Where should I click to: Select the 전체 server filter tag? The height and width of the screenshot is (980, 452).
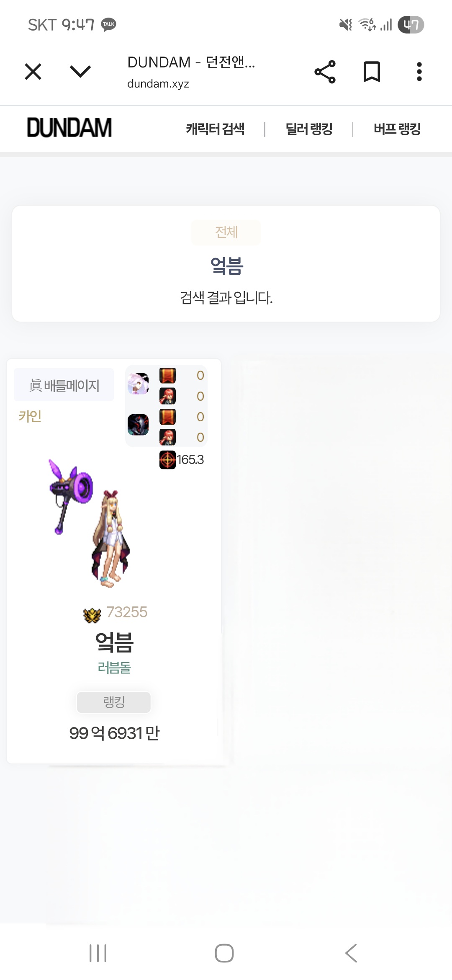pyautogui.click(x=226, y=232)
